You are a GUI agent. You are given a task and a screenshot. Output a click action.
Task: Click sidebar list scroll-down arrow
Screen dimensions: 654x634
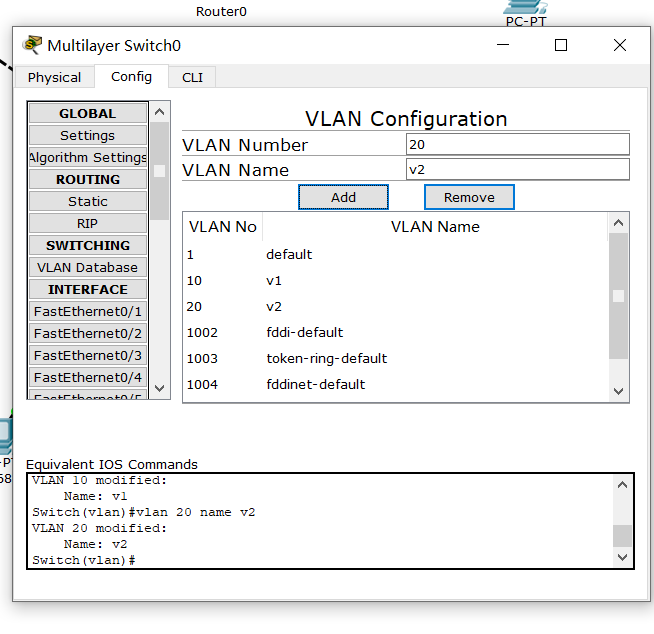pyautogui.click(x=159, y=388)
